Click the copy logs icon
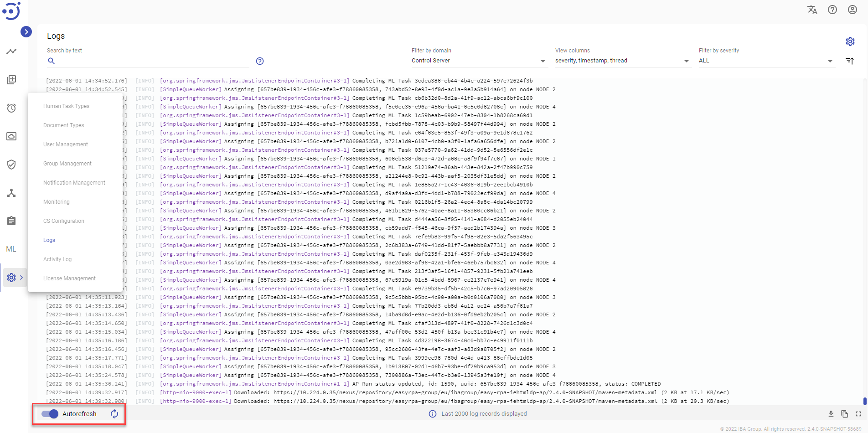This screenshot has width=868, height=433. coord(845,414)
